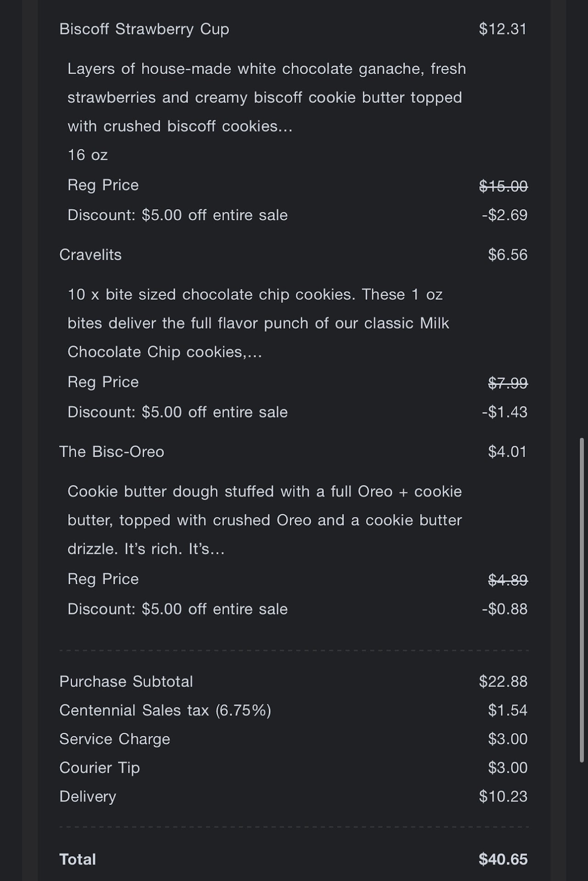Click the struck-through $4.89 regular price
588x881 pixels.
(x=508, y=580)
